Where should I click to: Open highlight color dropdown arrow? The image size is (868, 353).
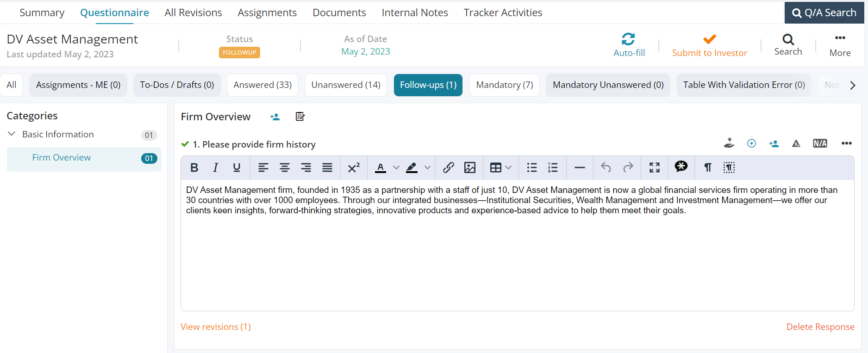click(x=428, y=167)
